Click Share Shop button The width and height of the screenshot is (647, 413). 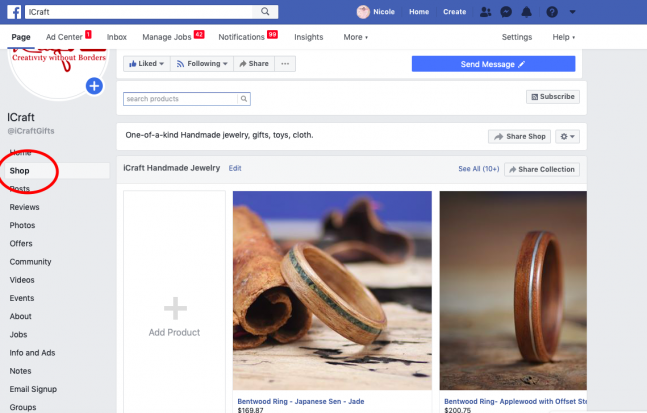(519, 137)
